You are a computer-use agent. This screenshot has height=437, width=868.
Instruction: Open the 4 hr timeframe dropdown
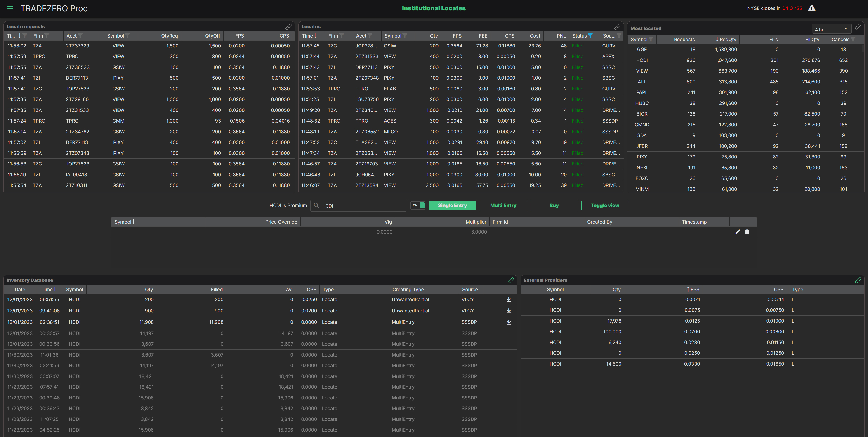coord(831,29)
